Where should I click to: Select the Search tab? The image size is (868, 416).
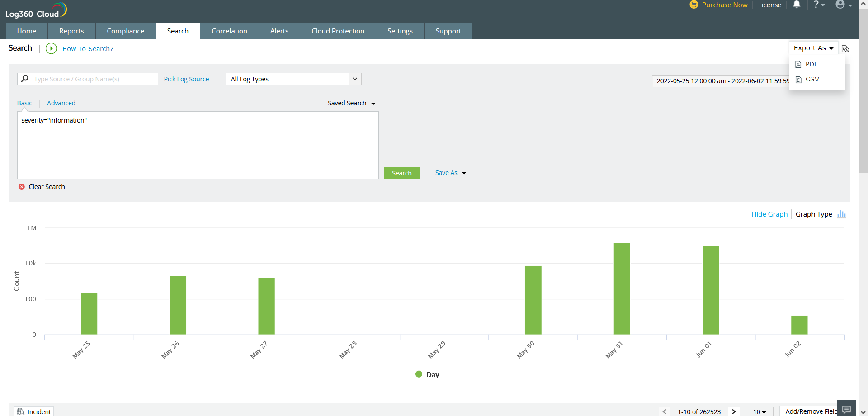pyautogui.click(x=178, y=31)
